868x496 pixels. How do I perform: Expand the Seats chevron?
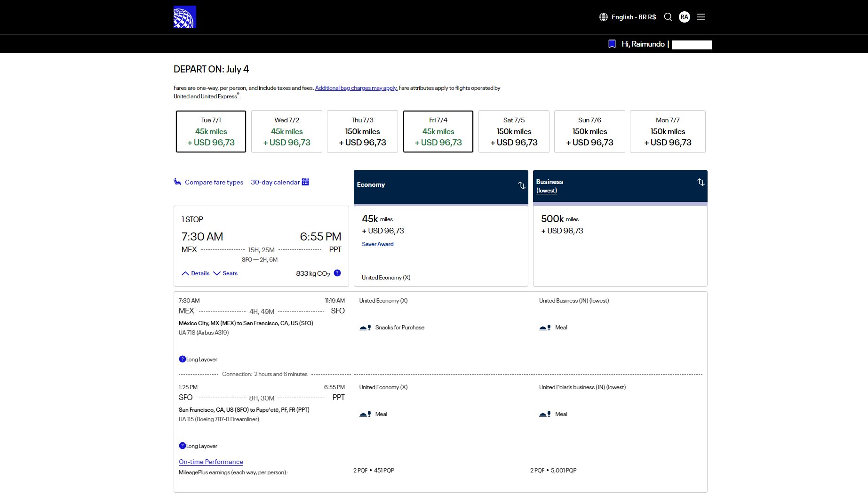point(217,273)
